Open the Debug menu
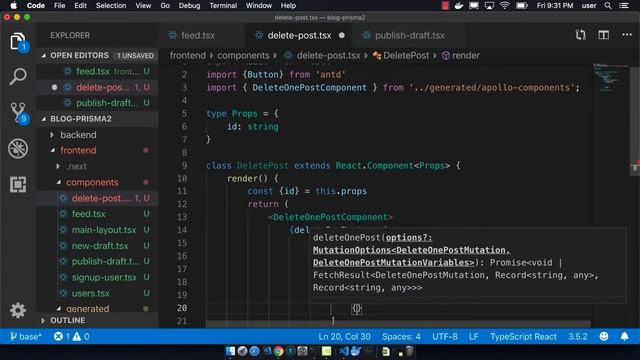Viewport: 640px width, 360px height. [189, 6]
